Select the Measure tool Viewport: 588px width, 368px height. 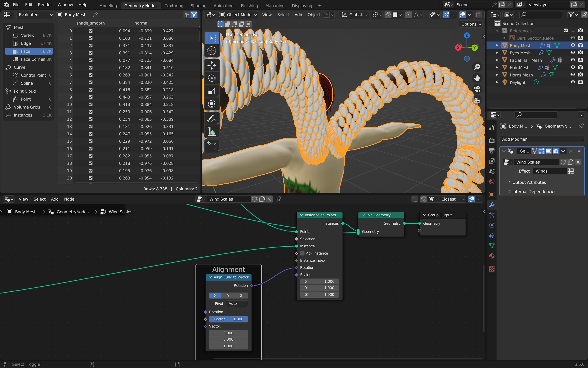point(211,131)
